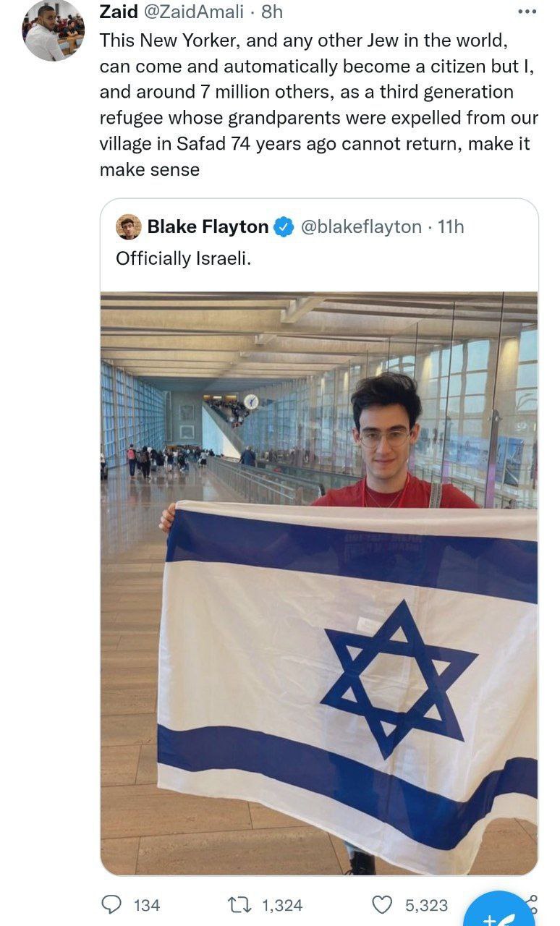Viewport: 560px width, 926px height.
Task: Like the tweet with the heart icon
Action: tap(381, 904)
